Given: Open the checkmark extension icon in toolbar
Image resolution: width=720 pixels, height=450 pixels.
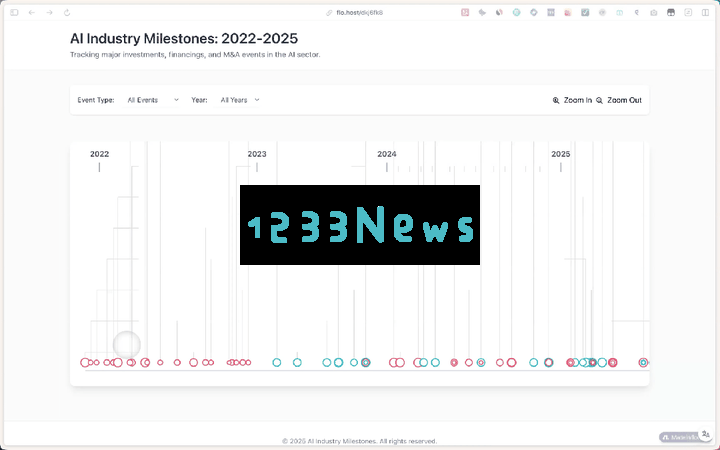Looking at the screenshot, I should coord(585,12).
